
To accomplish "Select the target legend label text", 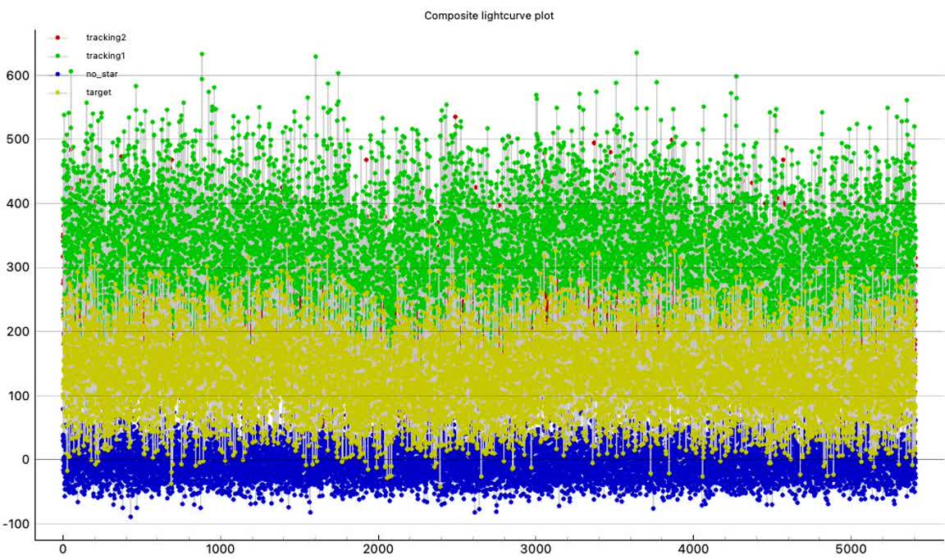I will [98, 93].
